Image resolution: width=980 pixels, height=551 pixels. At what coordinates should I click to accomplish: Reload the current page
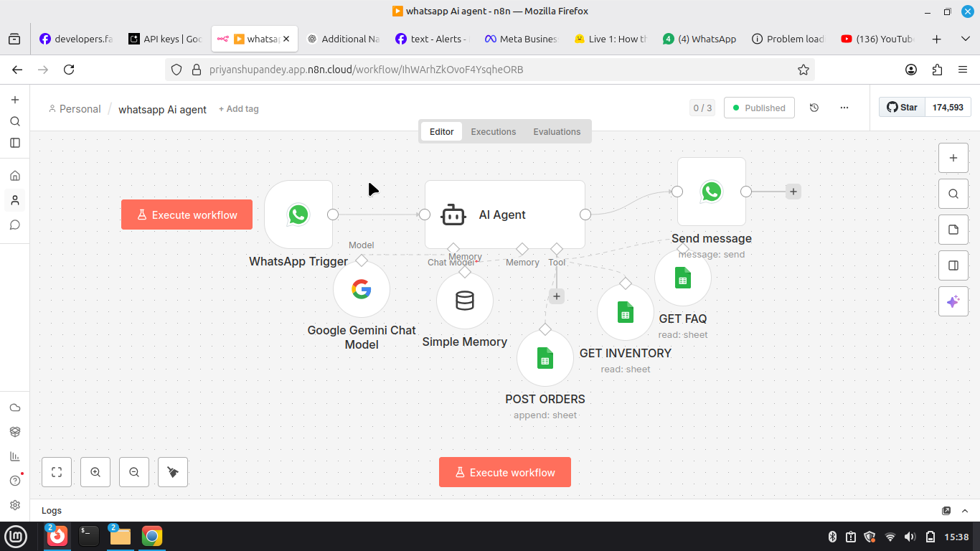click(x=69, y=70)
